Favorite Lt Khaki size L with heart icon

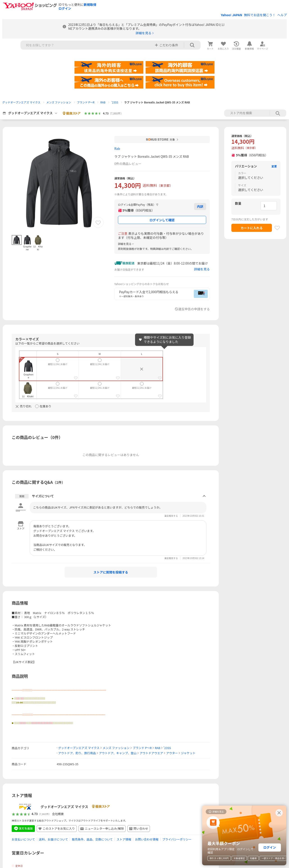pyautogui.click(x=160, y=396)
